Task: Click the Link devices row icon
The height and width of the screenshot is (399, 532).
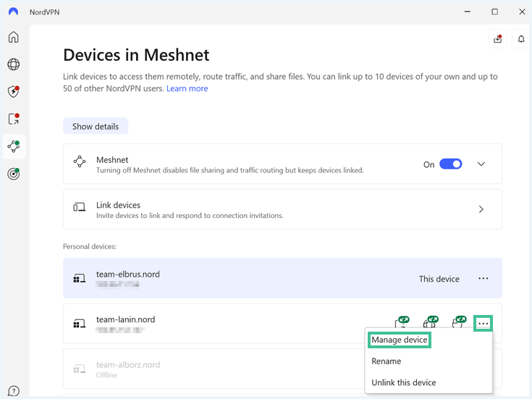Action: [x=80, y=207]
